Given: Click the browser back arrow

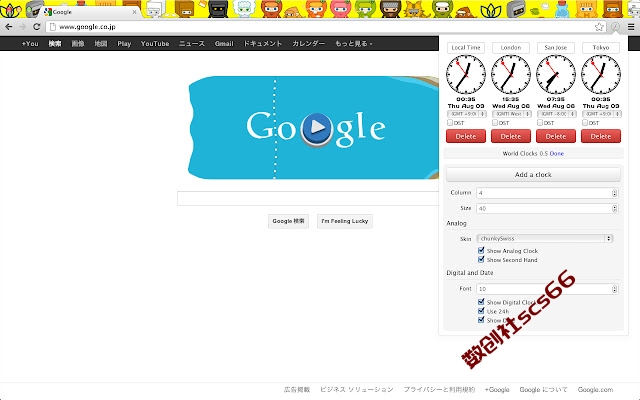Looking at the screenshot, I should coord(9,27).
